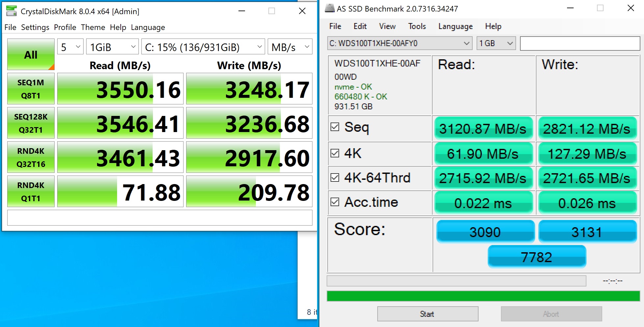This screenshot has width=644, height=327.
Task: Run all tests with the All button
Action: (31, 54)
